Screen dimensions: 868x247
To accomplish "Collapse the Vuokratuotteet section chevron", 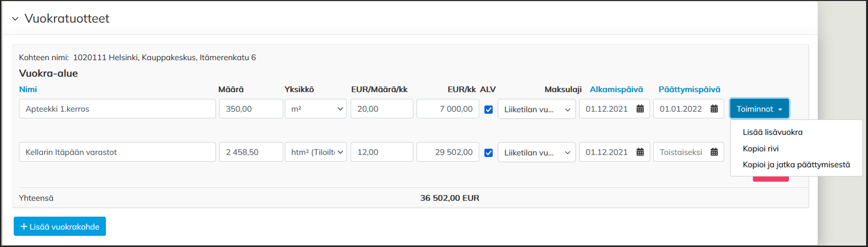I will tap(15, 19).
